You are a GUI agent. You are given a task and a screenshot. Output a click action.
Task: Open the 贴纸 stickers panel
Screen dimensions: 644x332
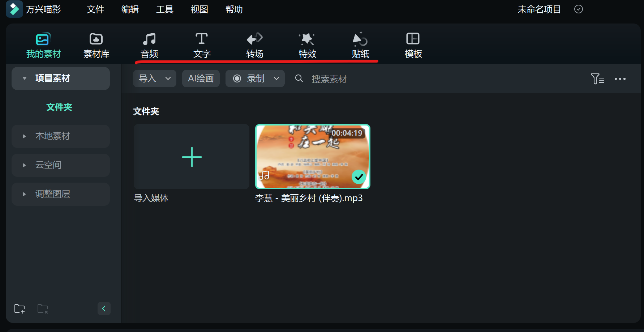(x=360, y=44)
